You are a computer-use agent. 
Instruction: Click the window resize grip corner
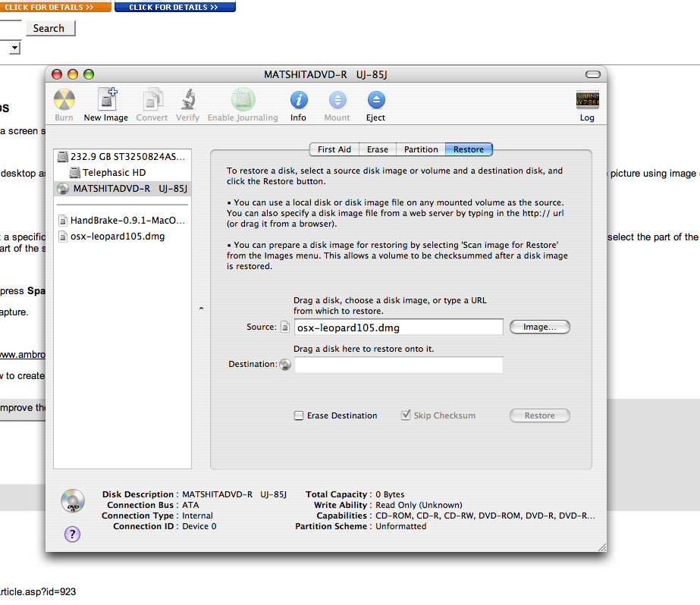click(601, 547)
